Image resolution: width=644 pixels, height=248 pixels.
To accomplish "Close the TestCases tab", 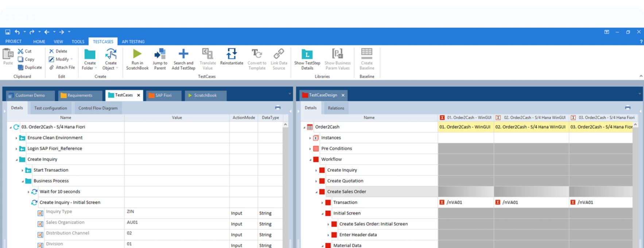I will pos(139,96).
